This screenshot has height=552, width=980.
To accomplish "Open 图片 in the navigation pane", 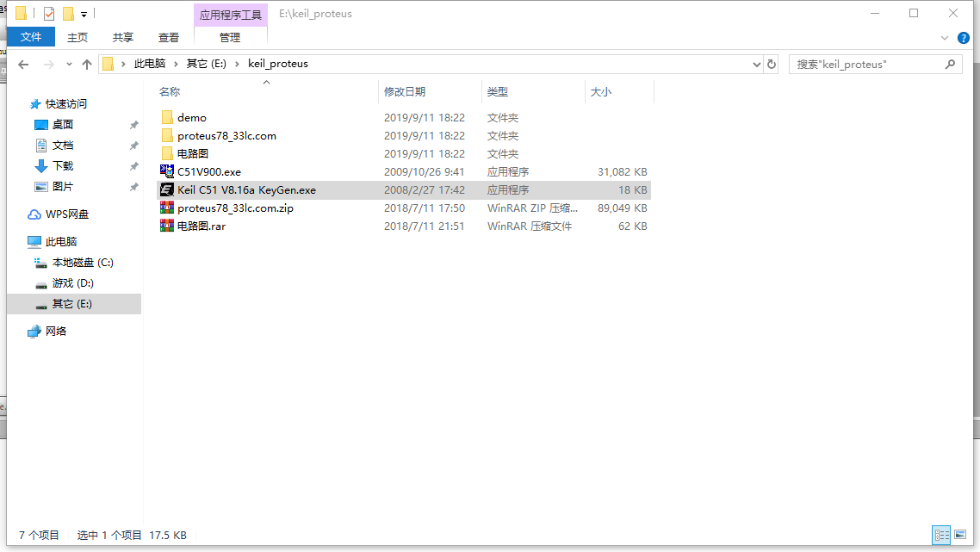I will point(63,186).
